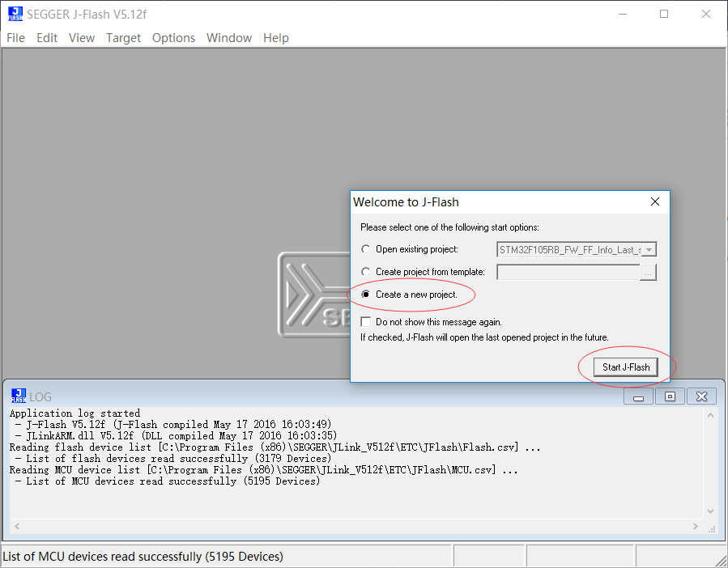This screenshot has height=568, width=728.
Task: Select the 'Open existing project' option
Action: (x=365, y=249)
